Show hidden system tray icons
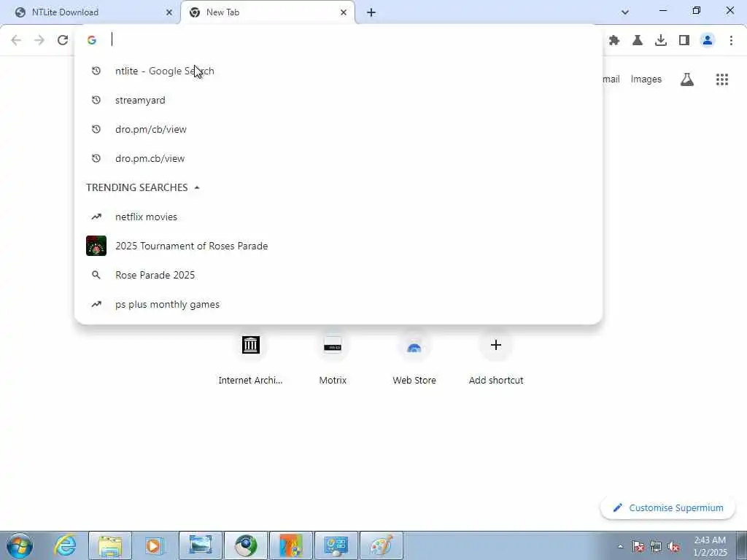 620,546
